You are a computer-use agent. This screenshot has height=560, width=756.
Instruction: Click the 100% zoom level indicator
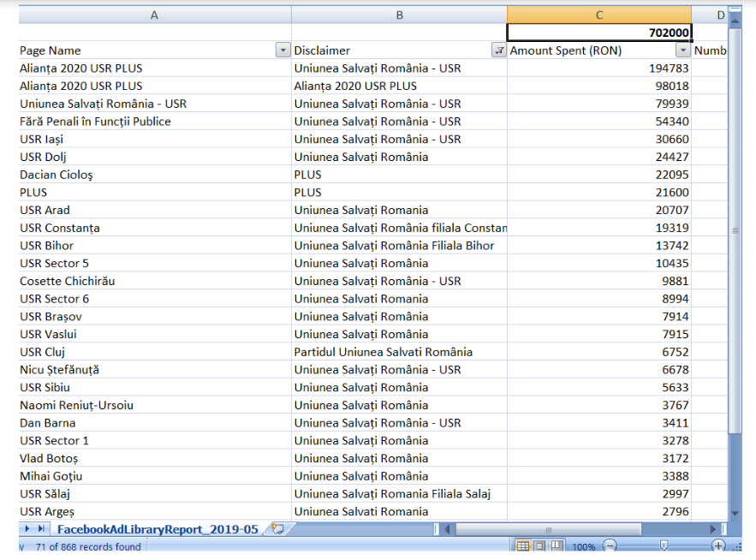tap(583, 546)
